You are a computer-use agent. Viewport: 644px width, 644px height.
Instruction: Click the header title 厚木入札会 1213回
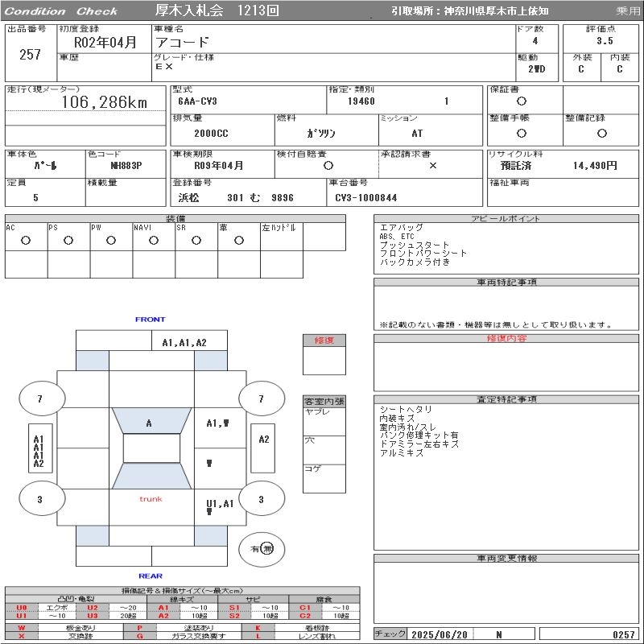(217, 10)
